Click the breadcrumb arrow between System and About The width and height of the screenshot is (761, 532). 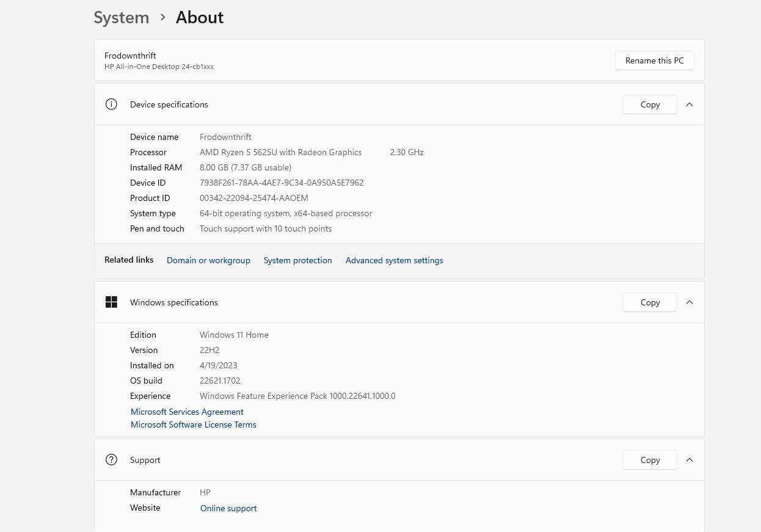162,17
